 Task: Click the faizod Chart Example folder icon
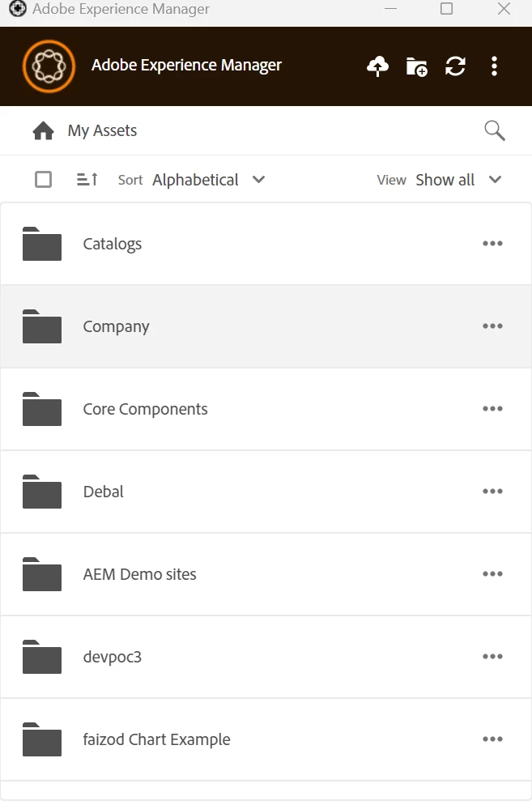point(42,739)
